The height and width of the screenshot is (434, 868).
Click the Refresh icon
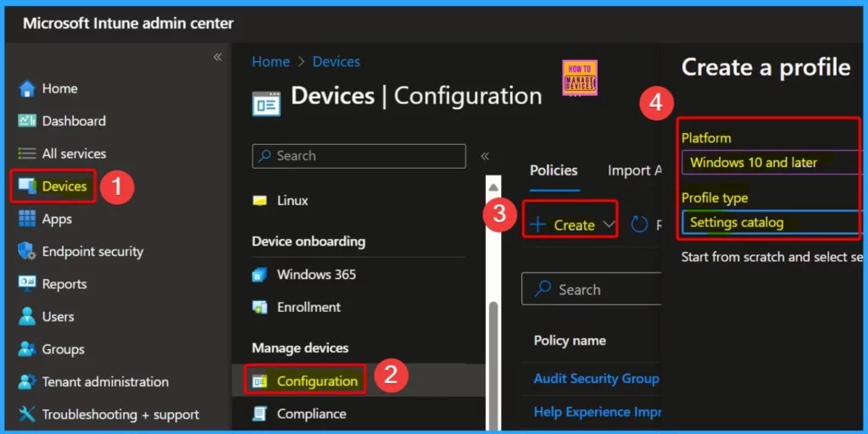click(639, 224)
